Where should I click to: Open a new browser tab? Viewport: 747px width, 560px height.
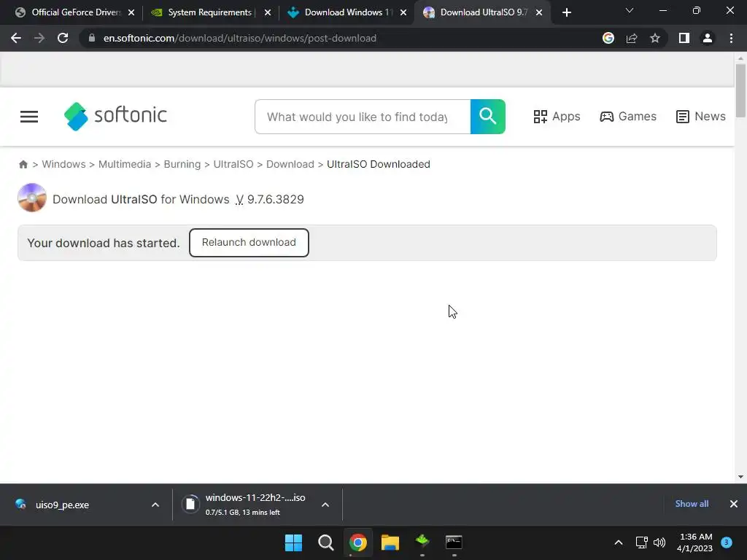point(566,12)
